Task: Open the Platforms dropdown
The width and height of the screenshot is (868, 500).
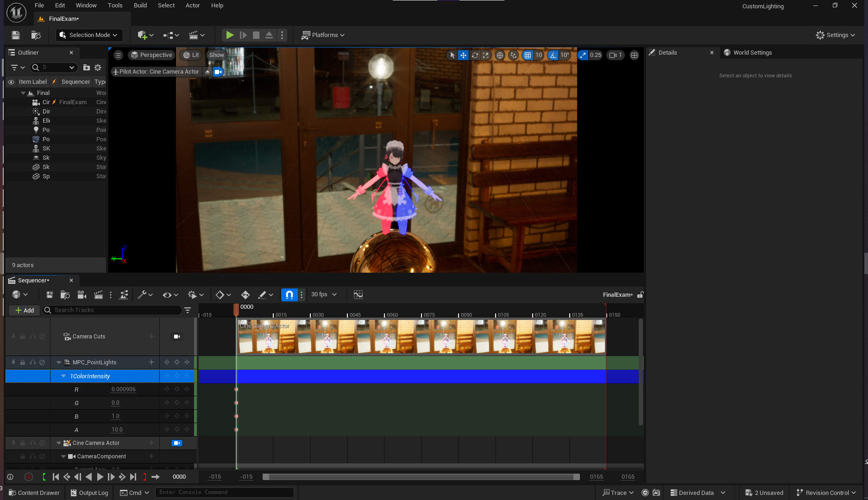Action: (x=323, y=35)
